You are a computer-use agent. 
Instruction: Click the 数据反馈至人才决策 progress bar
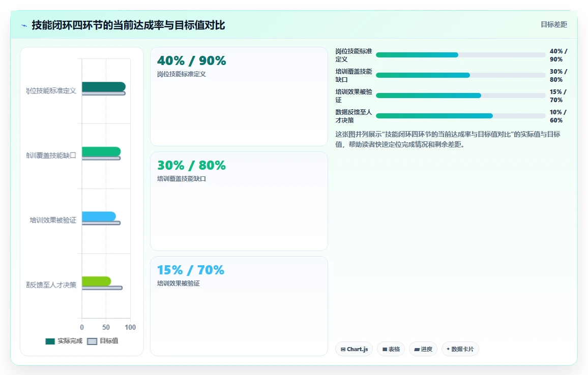[460, 116]
